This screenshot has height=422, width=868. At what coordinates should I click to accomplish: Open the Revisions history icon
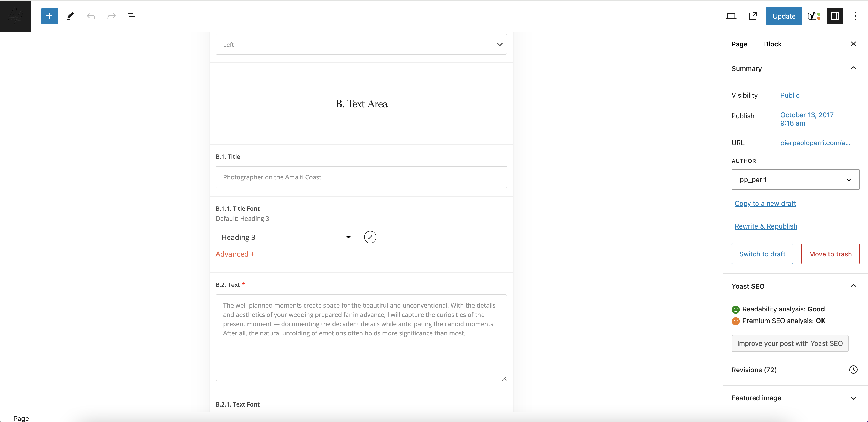click(853, 370)
